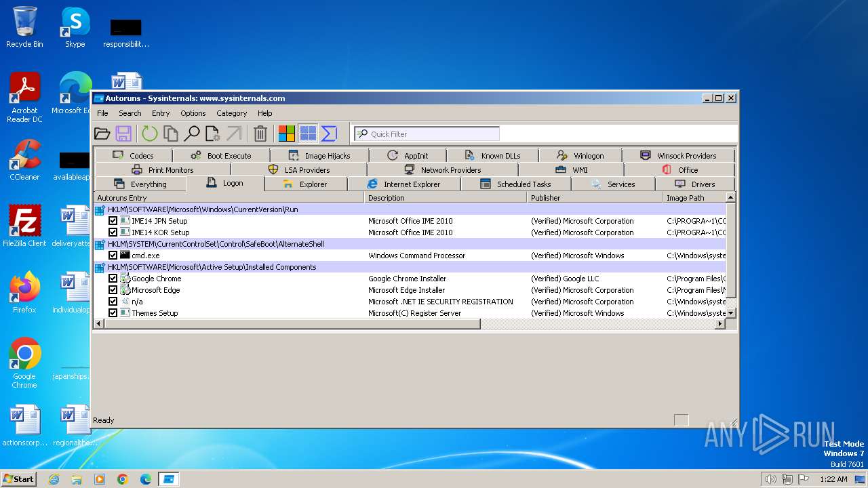Viewport: 868px width, 488px height.
Task: Switch to the Internet Explorer tab
Action: 403,184
